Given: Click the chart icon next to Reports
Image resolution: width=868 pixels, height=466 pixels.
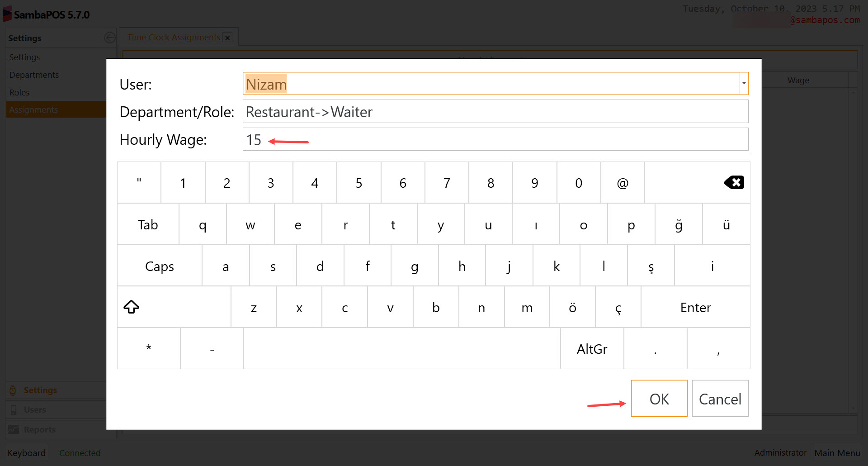Looking at the screenshot, I should (x=14, y=429).
